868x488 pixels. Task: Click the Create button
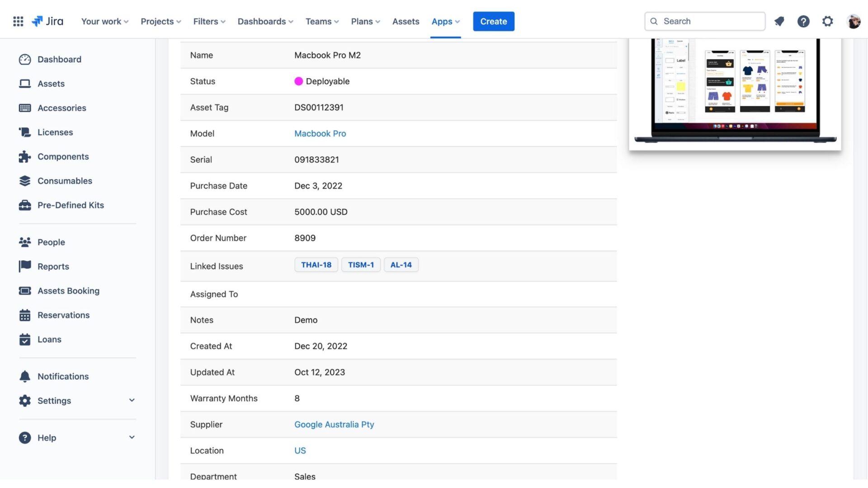pyautogui.click(x=493, y=21)
